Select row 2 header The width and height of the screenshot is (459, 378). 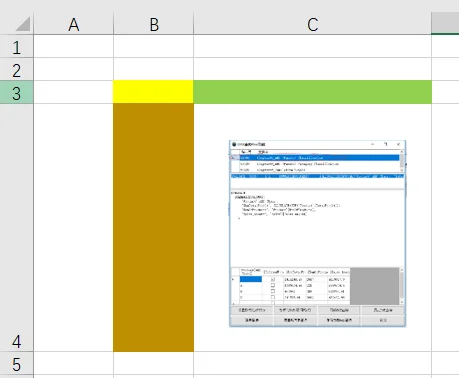[x=17, y=69]
